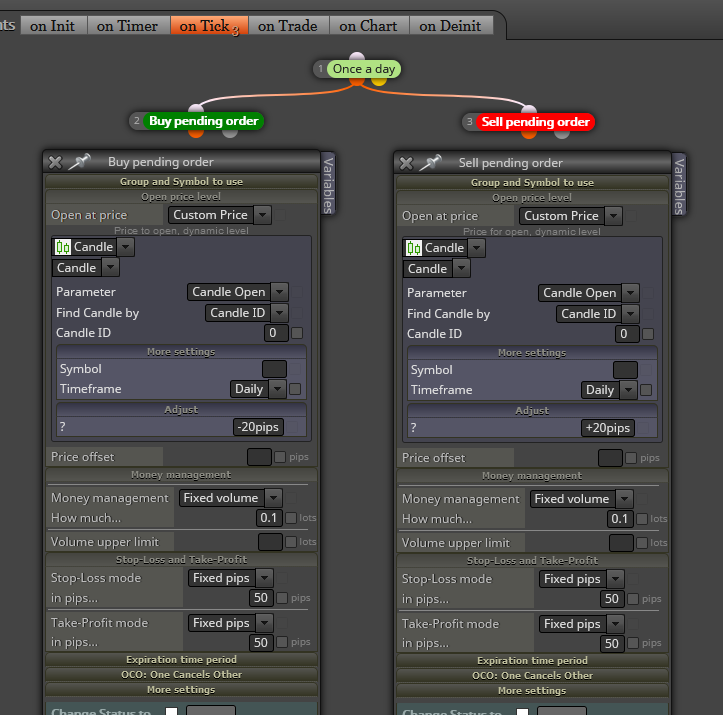Select the red Sell pending order block
This screenshot has height=715, width=723.
(535, 122)
